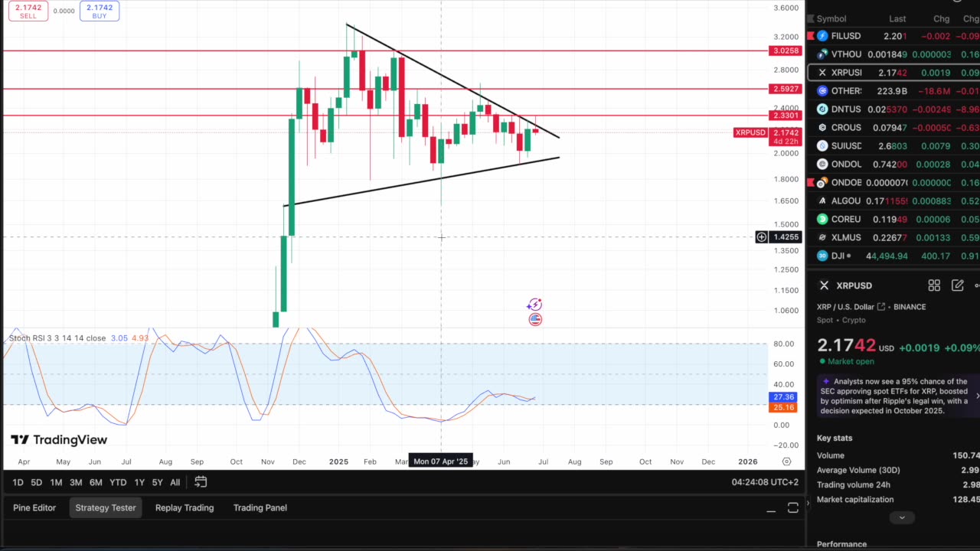Screen dimensions: 980x551
Task: Select ALGOU in the watchlist
Action: pos(893,201)
